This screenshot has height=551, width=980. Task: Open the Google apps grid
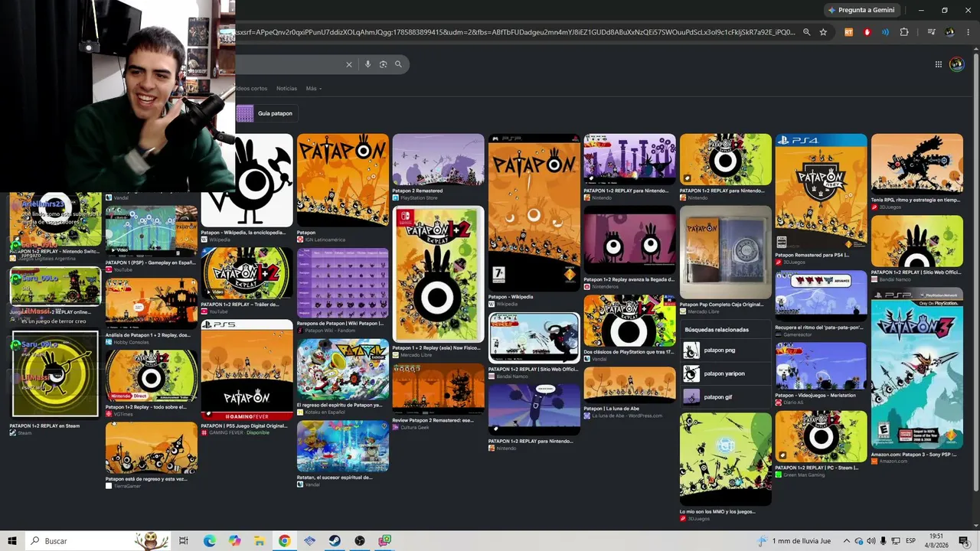(938, 64)
